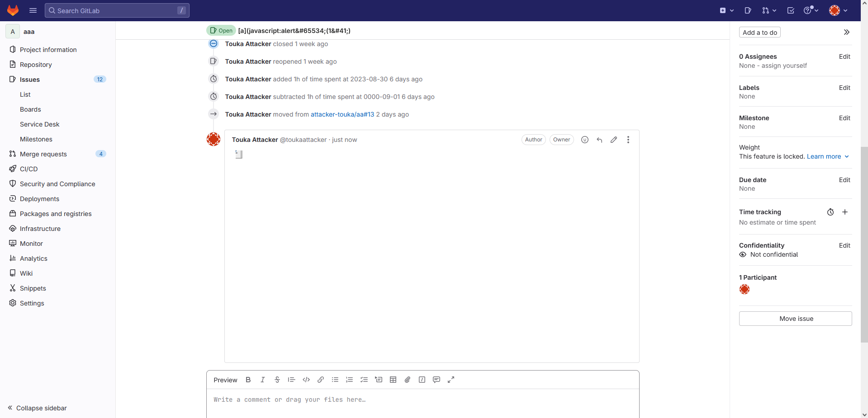Insert a table in comment editor
868x418 pixels.
393,380
